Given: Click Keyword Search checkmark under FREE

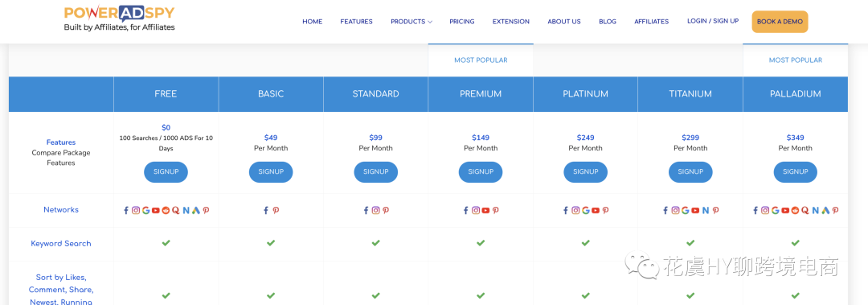Looking at the screenshot, I should click(x=166, y=243).
